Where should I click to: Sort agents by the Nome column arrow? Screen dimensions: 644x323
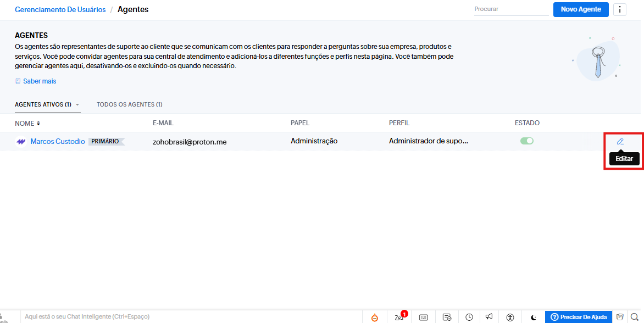click(38, 123)
